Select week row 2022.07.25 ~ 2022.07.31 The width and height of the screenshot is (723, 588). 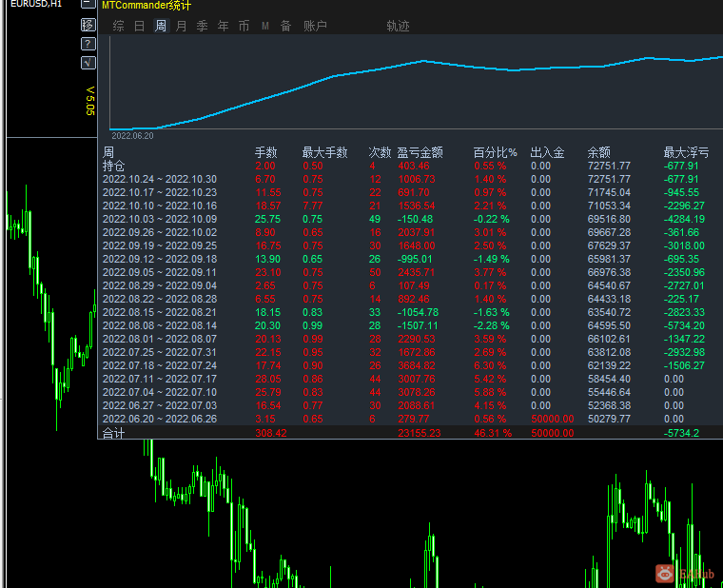pyautogui.click(x=160, y=352)
